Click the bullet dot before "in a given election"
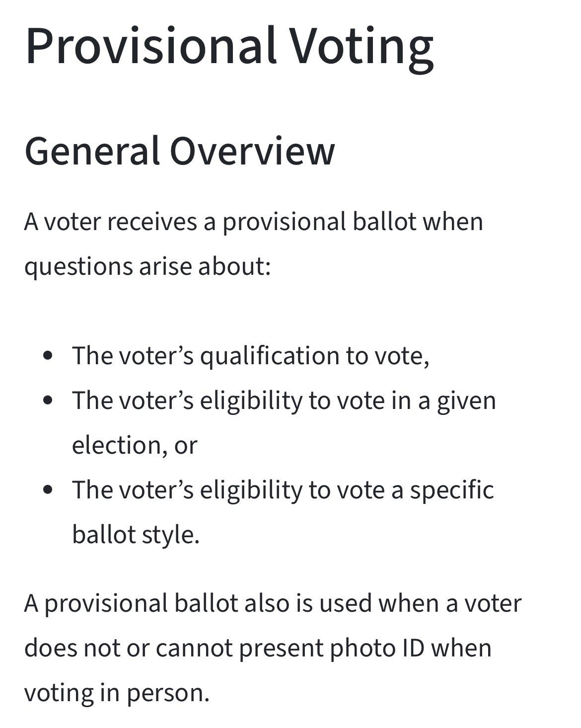This screenshot has height=728, width=581. pos(48,401)
